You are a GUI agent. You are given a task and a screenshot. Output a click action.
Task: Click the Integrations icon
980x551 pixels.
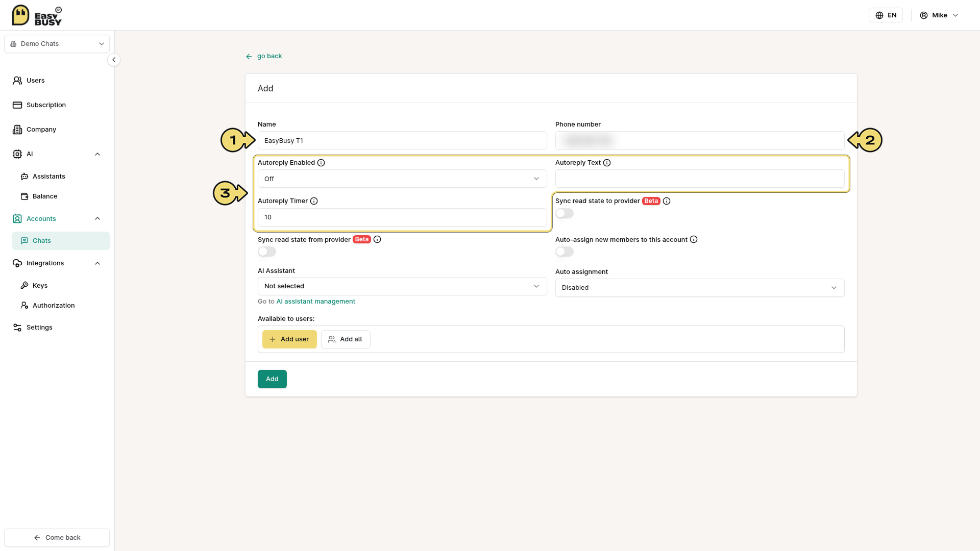(x=17, y=263)
